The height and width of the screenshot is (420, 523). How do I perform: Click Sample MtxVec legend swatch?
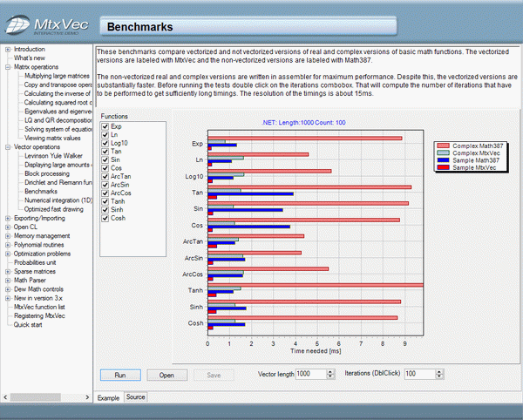(444, 167)
